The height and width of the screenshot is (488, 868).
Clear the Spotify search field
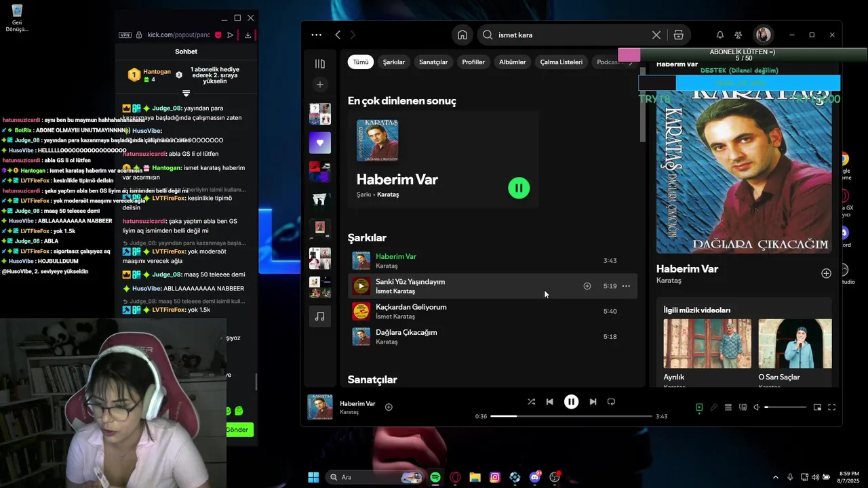click(656, 35)
